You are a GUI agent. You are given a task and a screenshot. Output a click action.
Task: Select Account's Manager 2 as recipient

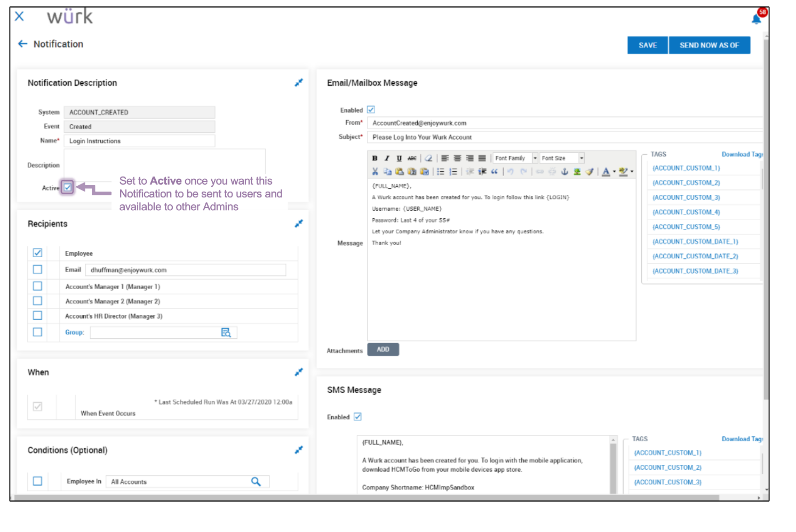[x=37, y=301]
